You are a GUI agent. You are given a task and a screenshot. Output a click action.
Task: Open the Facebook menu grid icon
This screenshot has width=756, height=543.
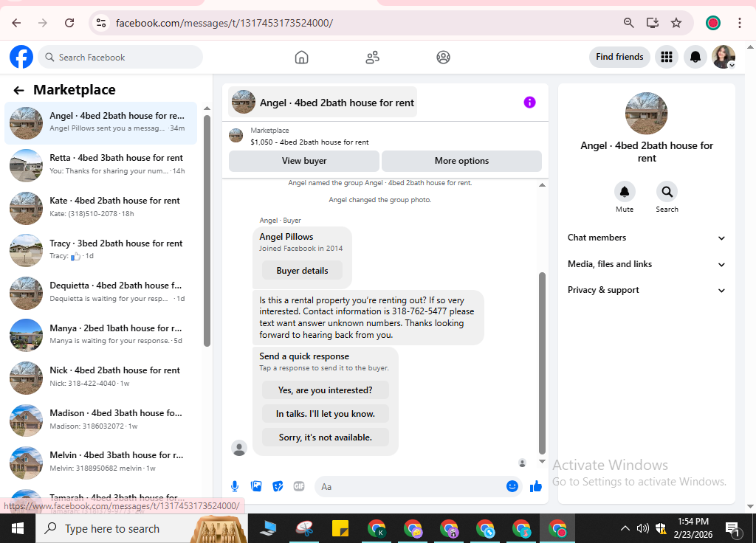pos(667,57)
